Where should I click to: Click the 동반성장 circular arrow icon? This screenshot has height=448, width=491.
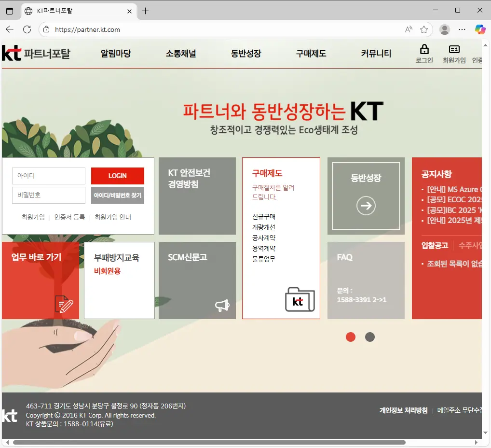(x=366, y=205)
